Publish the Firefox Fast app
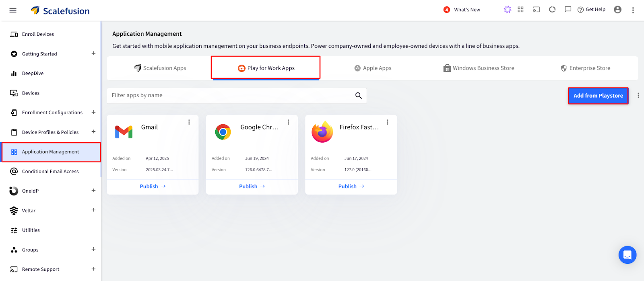 (351, 187)
